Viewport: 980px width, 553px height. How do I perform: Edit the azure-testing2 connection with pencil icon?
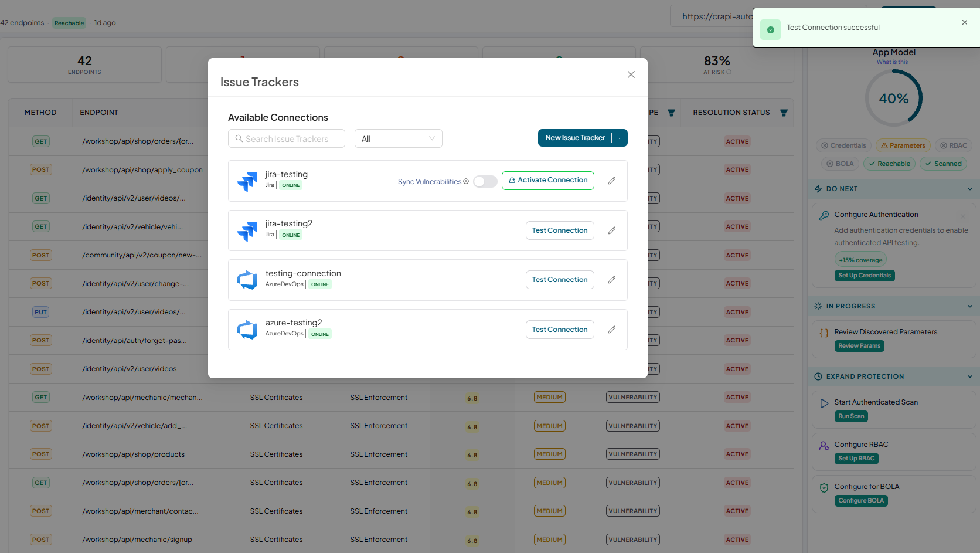(x=612, y=330)
